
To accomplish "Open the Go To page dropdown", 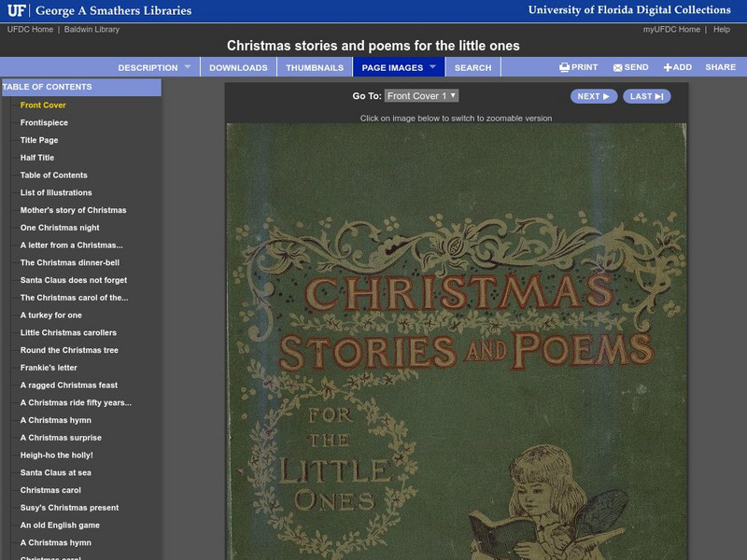I will coord(421,96).
